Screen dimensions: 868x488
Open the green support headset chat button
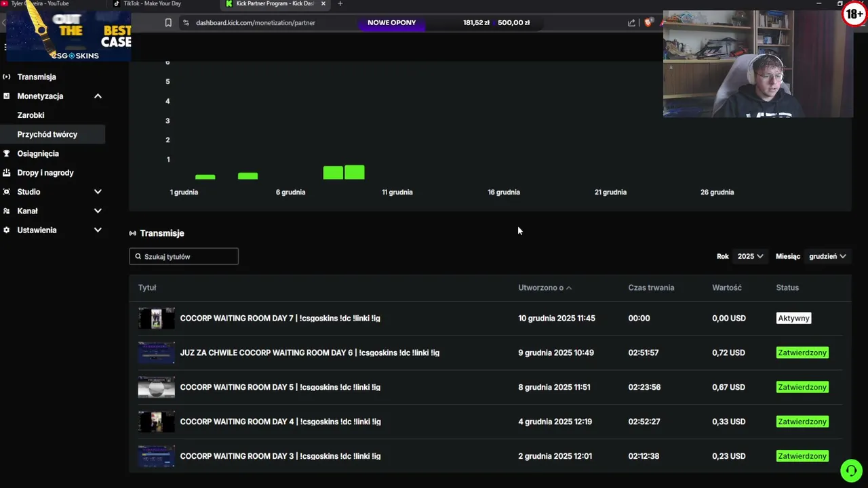[x=851, y=470]
